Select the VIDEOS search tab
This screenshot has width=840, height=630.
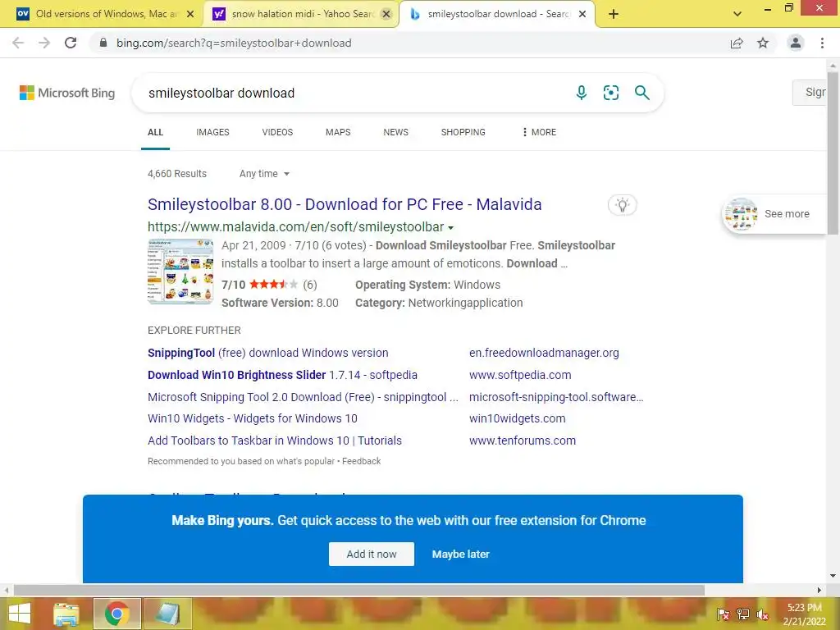coord(277,132)
